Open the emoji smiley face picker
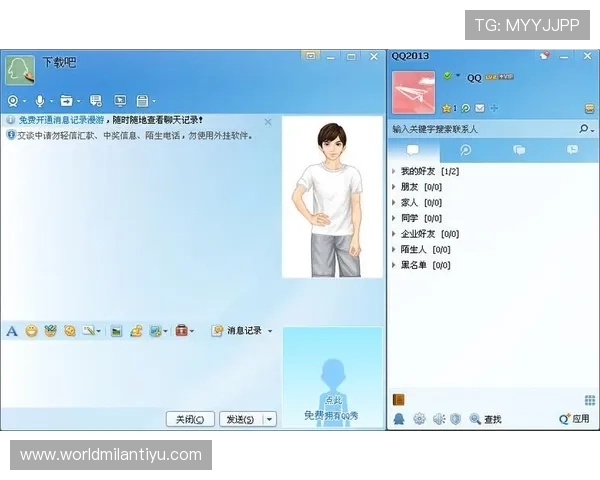Viewport: 600px width, 480px height. pyautogui.click(x=31, y=331)
